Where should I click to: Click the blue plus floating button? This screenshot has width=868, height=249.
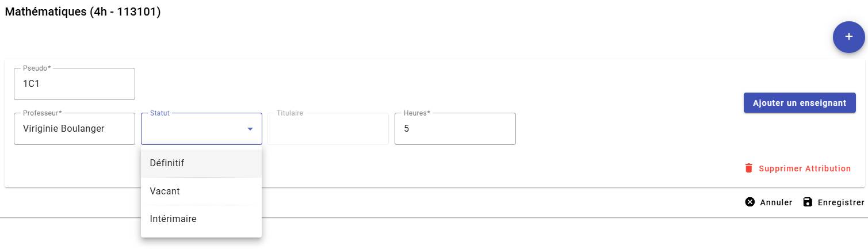tap(848, 37)
